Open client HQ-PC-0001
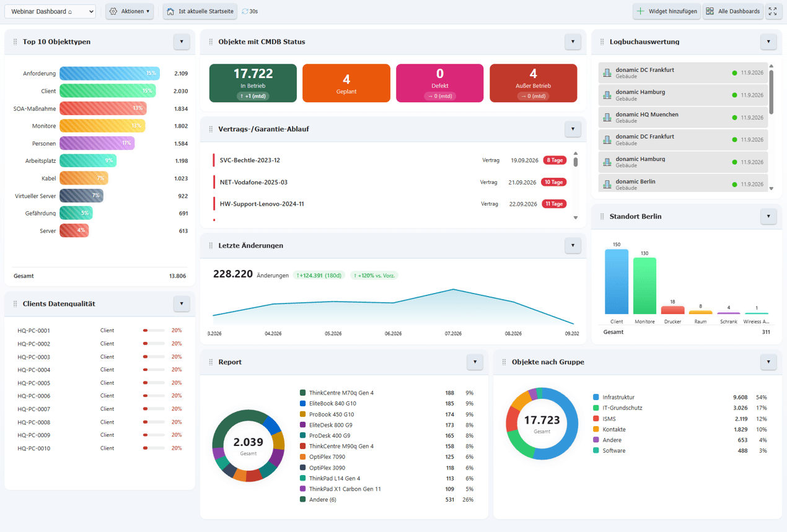This screenshot has width=787, height=532. point(33,331)
